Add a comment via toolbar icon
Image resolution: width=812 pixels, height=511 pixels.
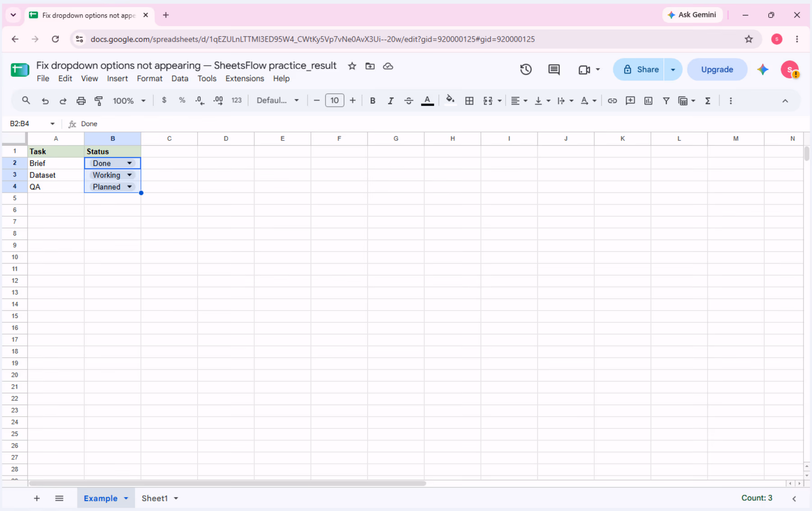point(630,101)
